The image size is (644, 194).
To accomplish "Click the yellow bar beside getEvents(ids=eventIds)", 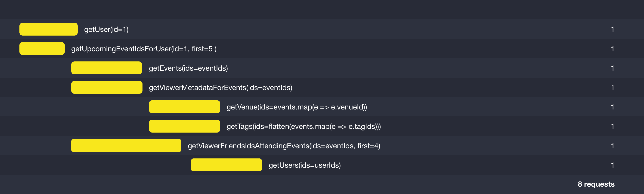I will pos(106,68).
